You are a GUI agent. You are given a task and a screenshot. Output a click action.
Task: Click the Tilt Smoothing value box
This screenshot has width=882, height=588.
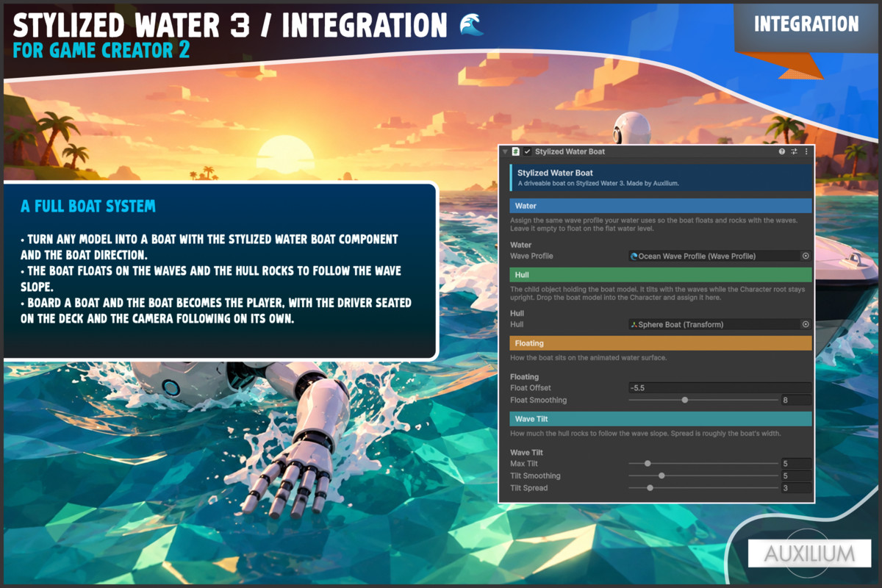796,476
